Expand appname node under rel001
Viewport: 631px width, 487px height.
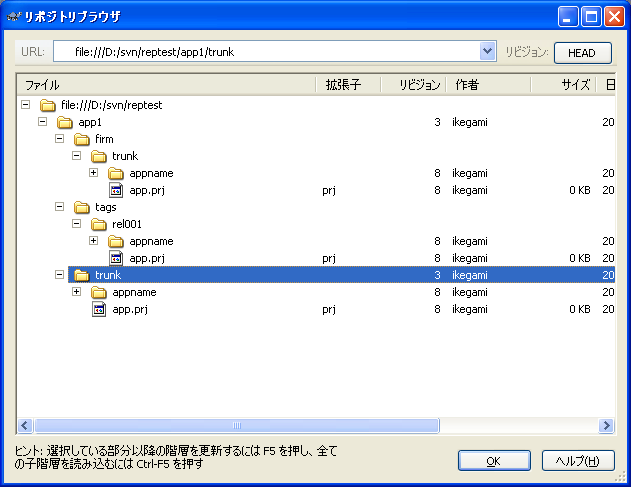(x=93, y=241)
